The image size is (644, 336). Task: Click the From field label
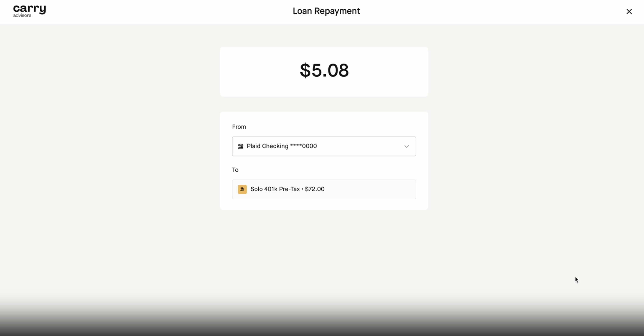click(x=239, y=127)
